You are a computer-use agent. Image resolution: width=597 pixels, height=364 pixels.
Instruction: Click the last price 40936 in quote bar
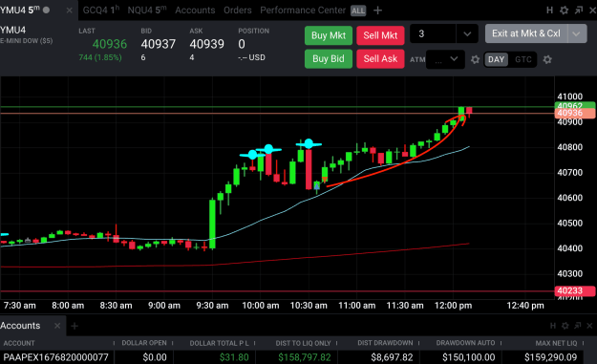click(x=109, y=44)
